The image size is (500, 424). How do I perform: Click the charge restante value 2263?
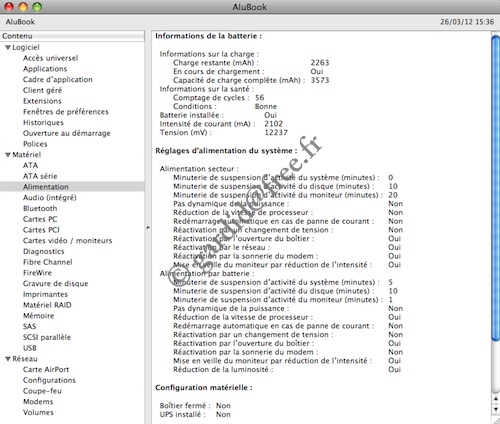[320, 63]
